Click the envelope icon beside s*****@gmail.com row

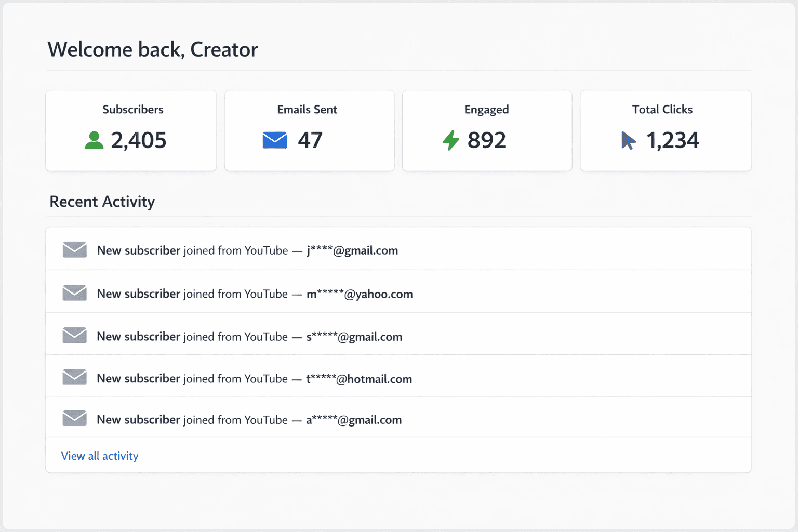[74, 335]
